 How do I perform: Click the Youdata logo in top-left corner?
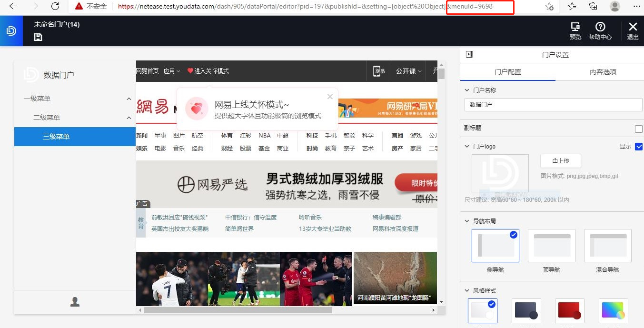pos(11,30)
